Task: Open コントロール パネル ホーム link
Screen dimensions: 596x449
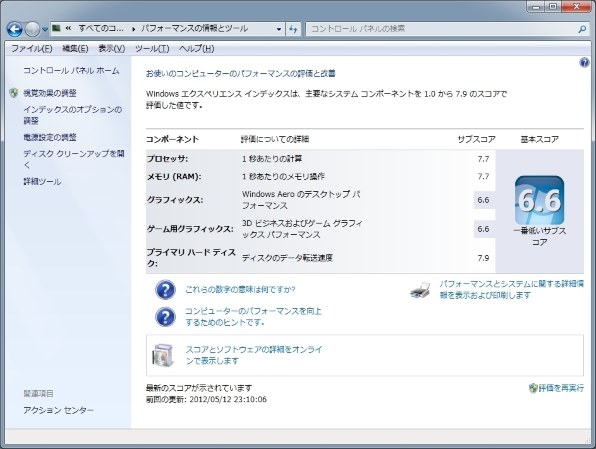Action: 71,71
